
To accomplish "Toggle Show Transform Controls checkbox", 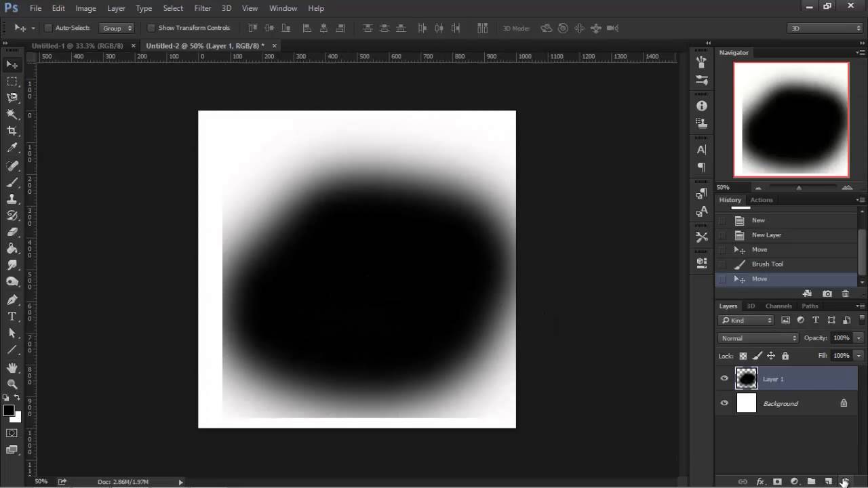I will [x=151, y=28].
